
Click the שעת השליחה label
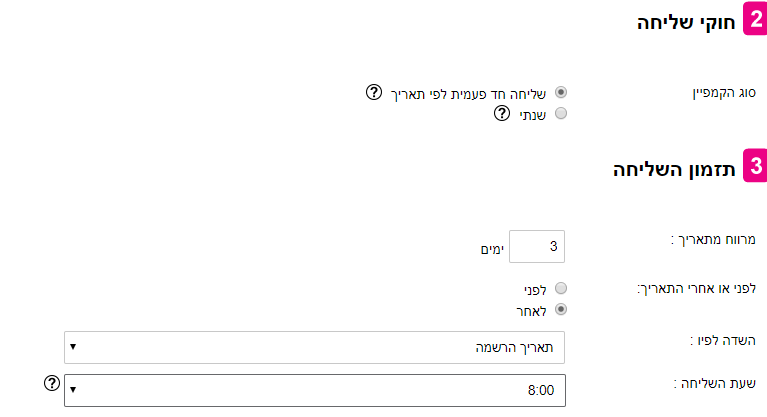click(x=712, y=384)
